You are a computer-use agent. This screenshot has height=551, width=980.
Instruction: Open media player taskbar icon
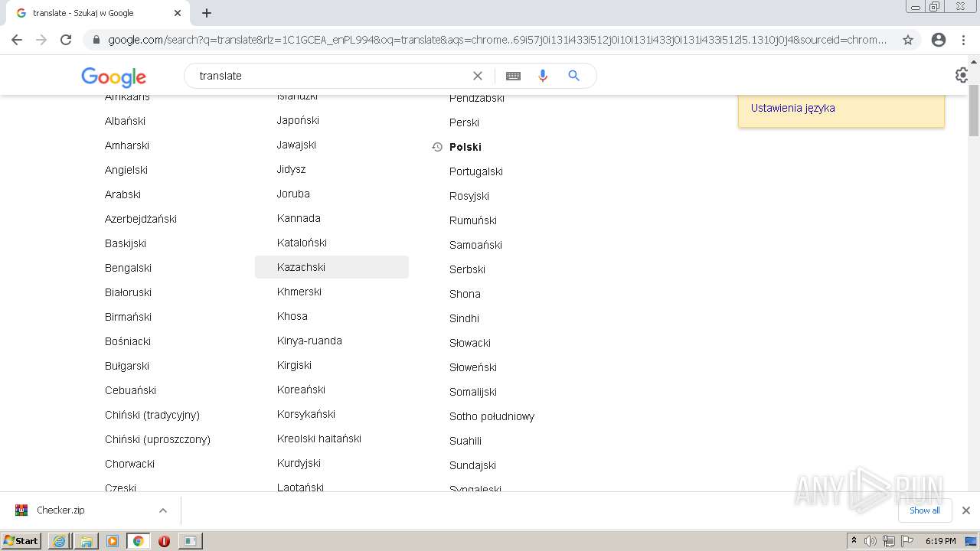click(113, 541)
